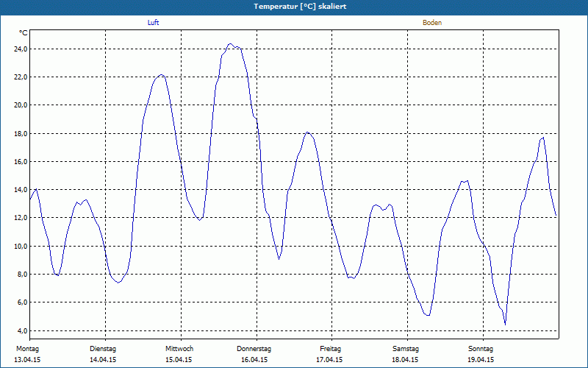The image size is (588, 368).
Task: Click the 24,0 y-axis value
Action: 21,49
